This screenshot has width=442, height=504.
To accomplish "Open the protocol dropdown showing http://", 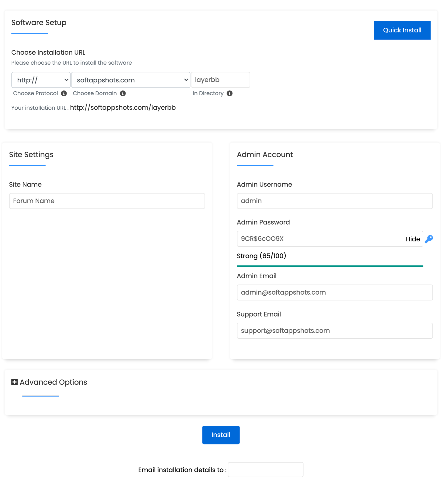I will pos(41,80).
